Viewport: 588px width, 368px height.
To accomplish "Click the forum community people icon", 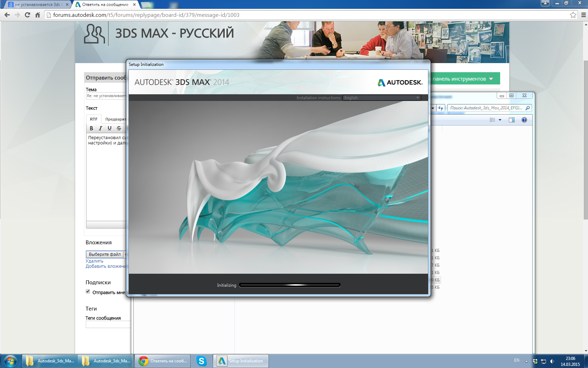I will click(94, 34).
